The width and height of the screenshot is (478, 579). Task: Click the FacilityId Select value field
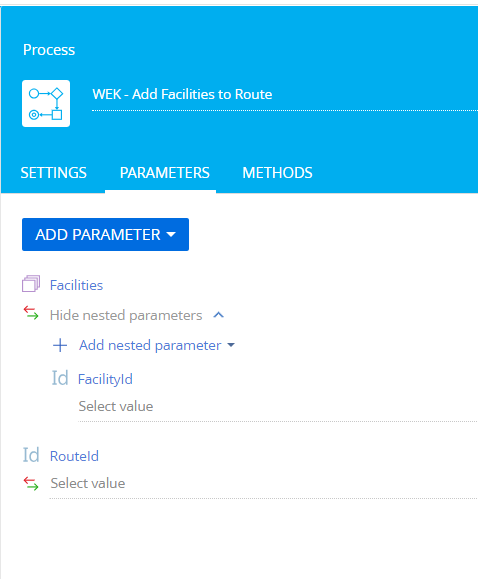278,407
